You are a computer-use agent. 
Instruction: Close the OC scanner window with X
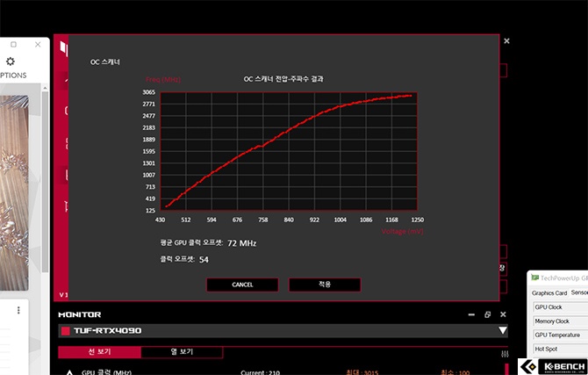[506, 41]
